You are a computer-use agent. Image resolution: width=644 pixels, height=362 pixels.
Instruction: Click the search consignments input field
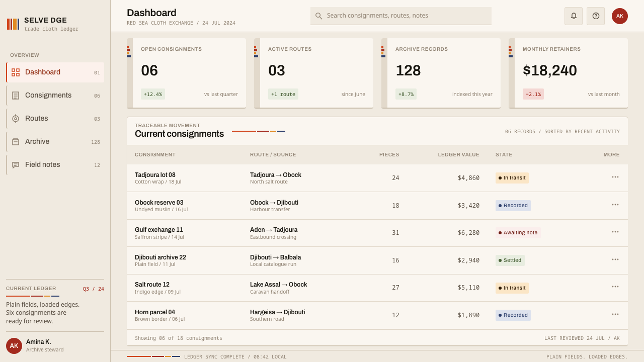[401, 16]
